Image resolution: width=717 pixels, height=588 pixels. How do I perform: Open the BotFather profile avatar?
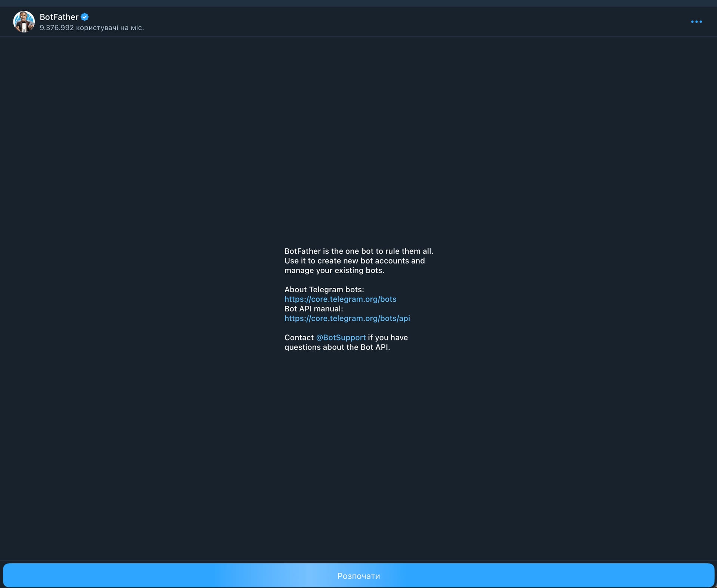(24, 22)
